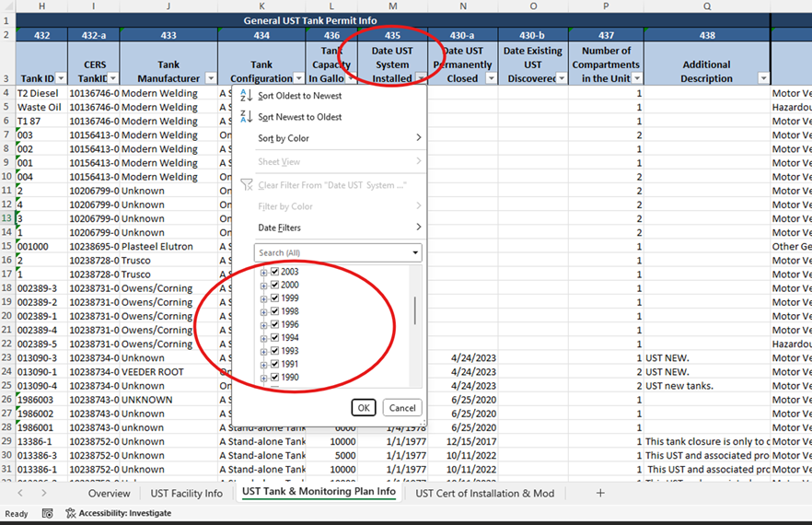812x525 pixels.
Task: Uncheck the 2000 year checkbox
Action: (274, 286)
